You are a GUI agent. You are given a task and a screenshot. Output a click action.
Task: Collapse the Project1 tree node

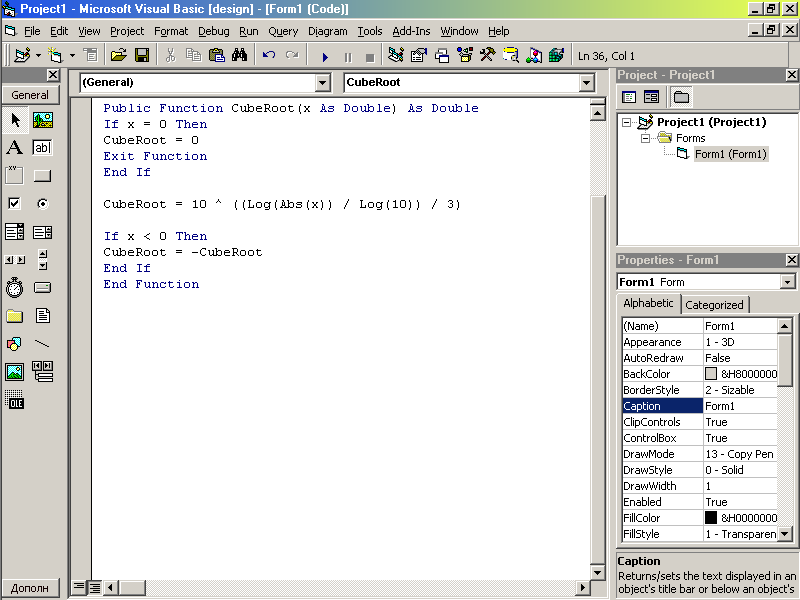click(627, 122)
